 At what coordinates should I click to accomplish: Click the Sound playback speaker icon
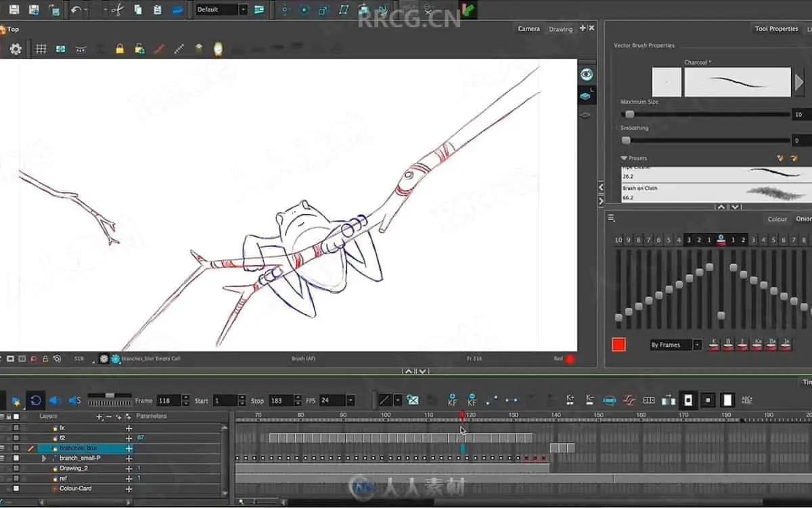55,400
